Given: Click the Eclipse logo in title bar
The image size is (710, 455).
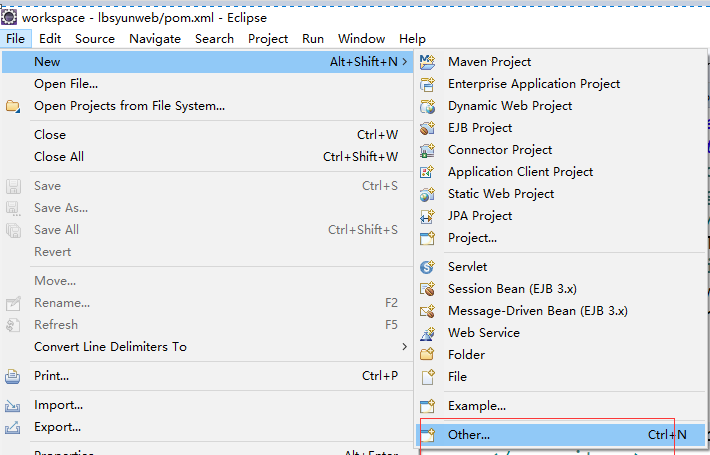Looking at the screenshot, I should tap(9, 17).
